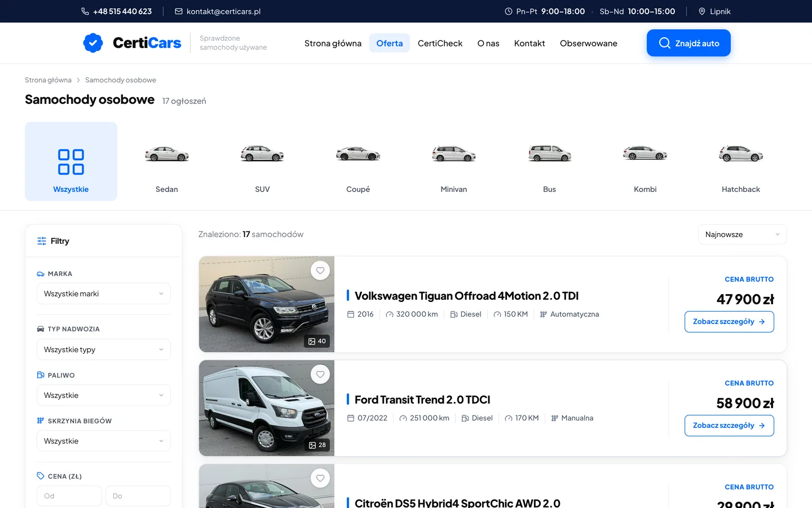Open the Najnowsze sorting dropdown
The height and width of the screenshot is (508, 812).
click(x=742, y=234)
